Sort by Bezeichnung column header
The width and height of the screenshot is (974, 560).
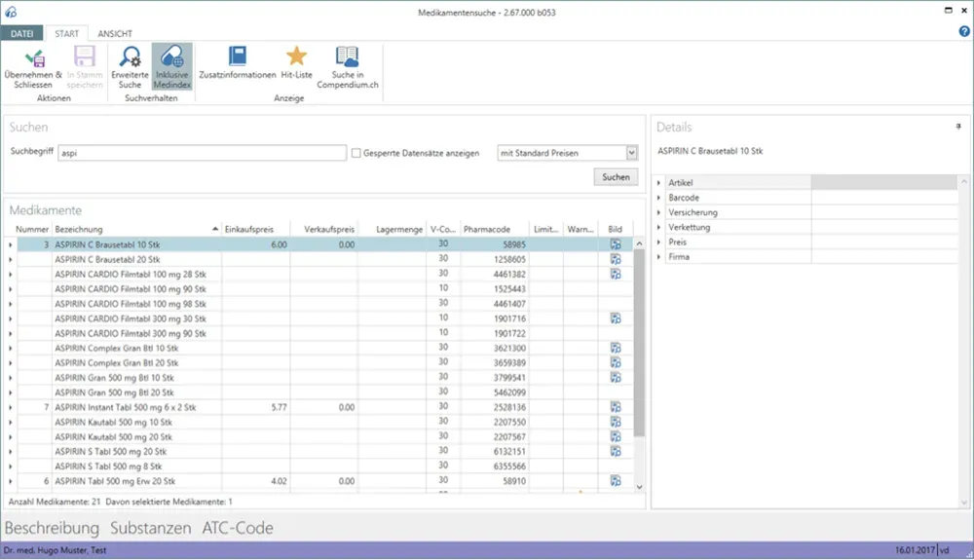pyautogui.click(x=136, y=229)
